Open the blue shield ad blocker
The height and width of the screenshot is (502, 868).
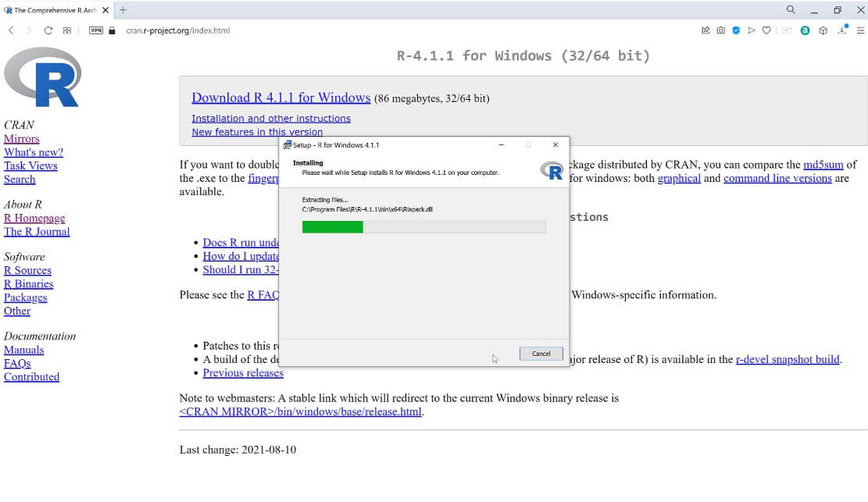(736, 30)
